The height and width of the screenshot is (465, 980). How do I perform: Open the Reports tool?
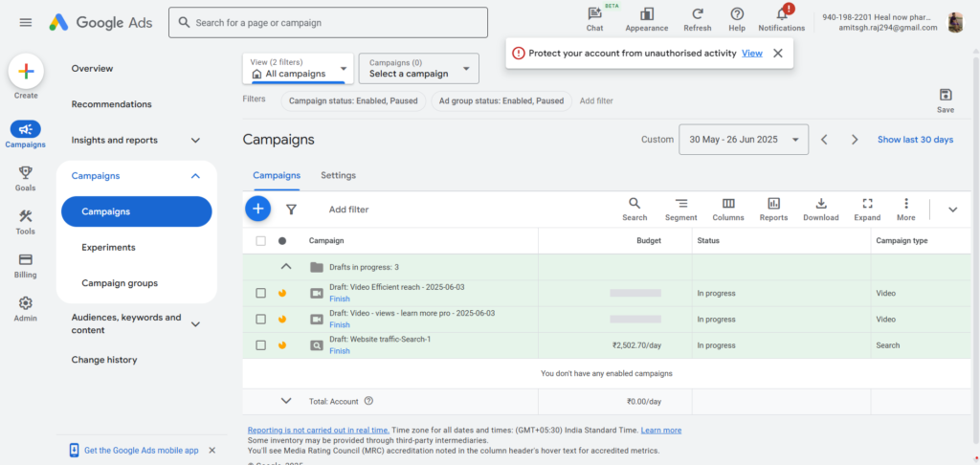(773, 210)
